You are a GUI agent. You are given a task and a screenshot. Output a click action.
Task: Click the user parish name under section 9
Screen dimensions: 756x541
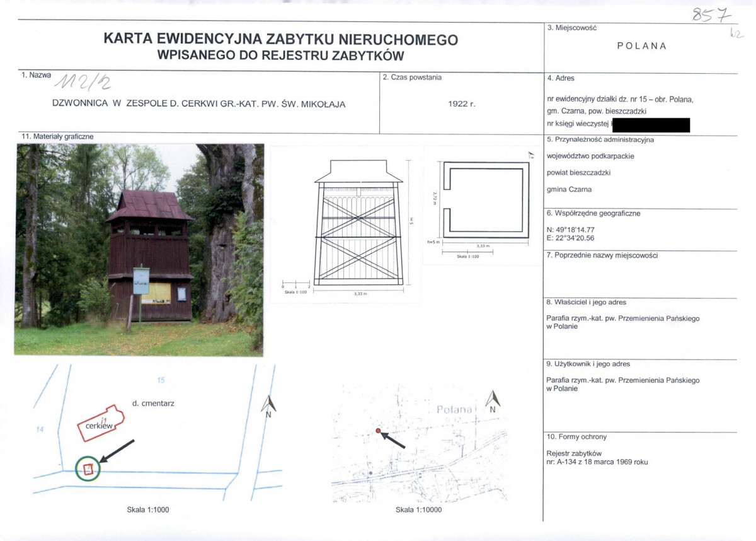(x=623, y=384)
